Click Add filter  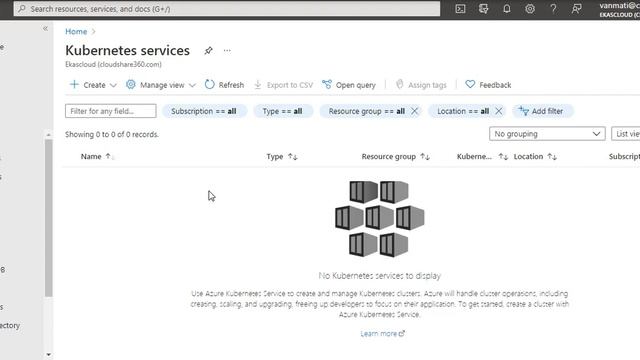(542, 111)
